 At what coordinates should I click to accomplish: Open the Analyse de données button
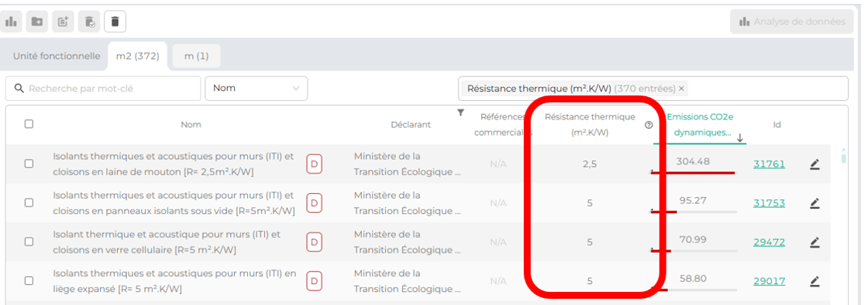point(791,22)
